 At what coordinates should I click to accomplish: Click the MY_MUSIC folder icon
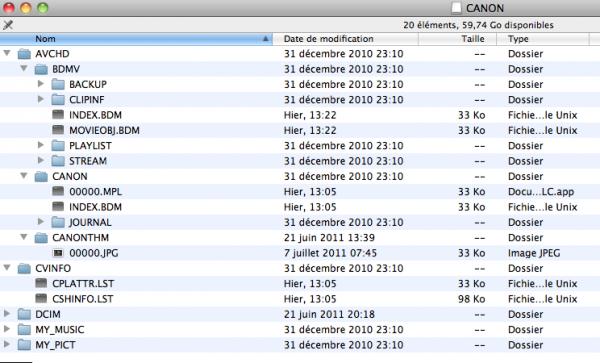[x=24, y=329]
